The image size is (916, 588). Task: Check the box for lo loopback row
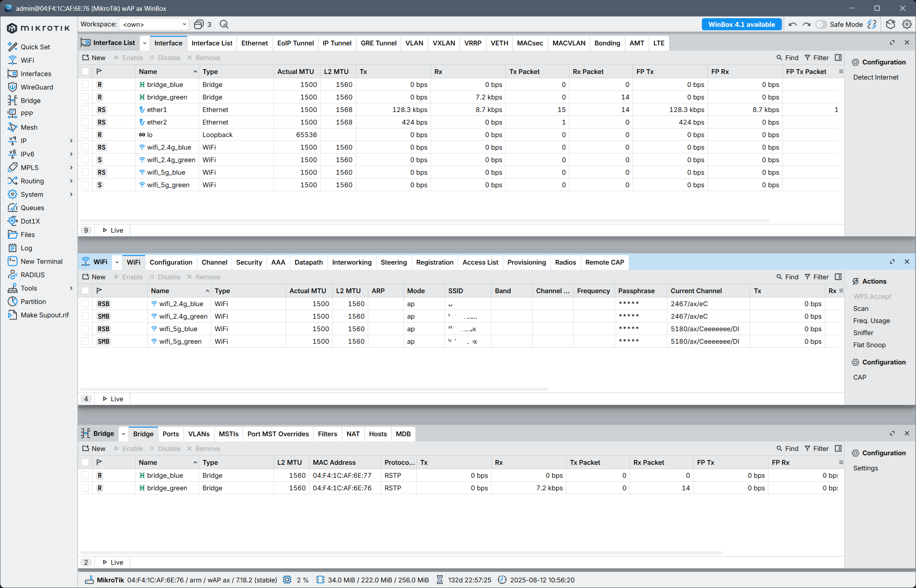[x=85, y=134]
